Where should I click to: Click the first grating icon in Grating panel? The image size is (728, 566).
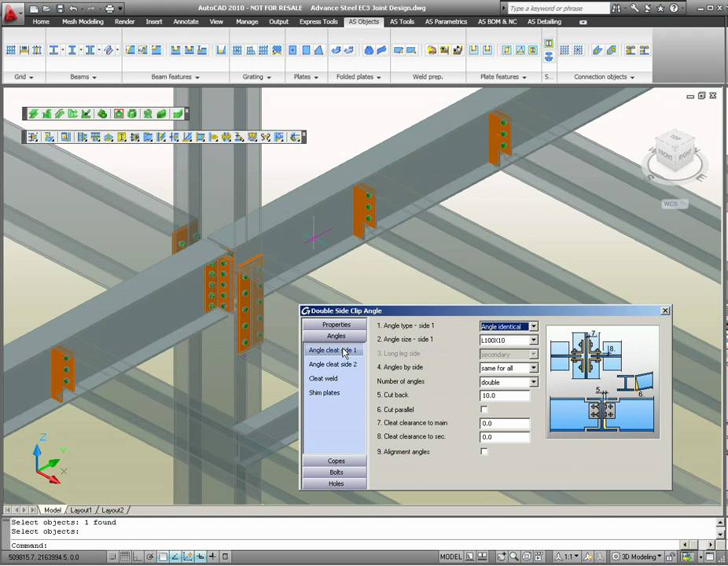[237, 50]
